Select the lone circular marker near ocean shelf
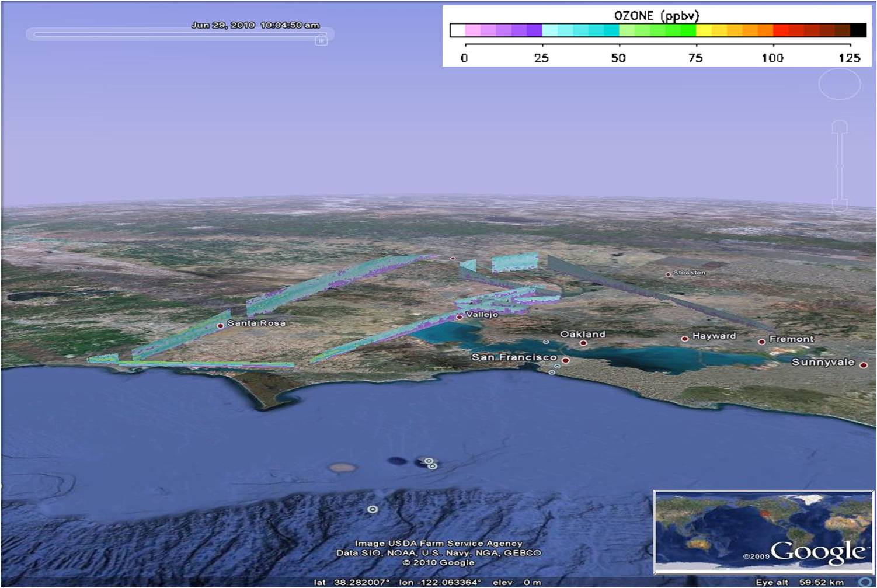 coord(372,509)
